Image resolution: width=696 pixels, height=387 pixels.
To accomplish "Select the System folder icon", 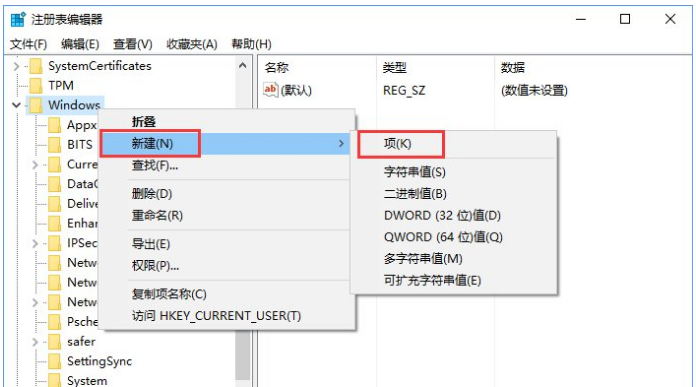I will pyautogui.click(x=55, y=380).
